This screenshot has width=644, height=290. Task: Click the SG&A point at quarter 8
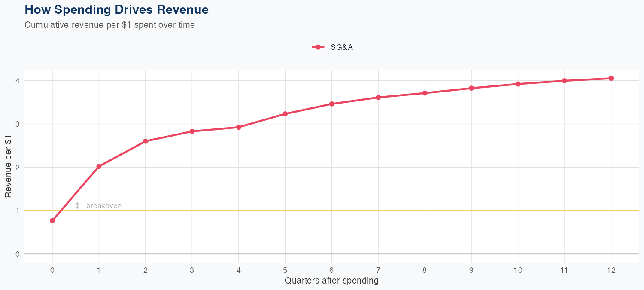(x=425, y=93)
